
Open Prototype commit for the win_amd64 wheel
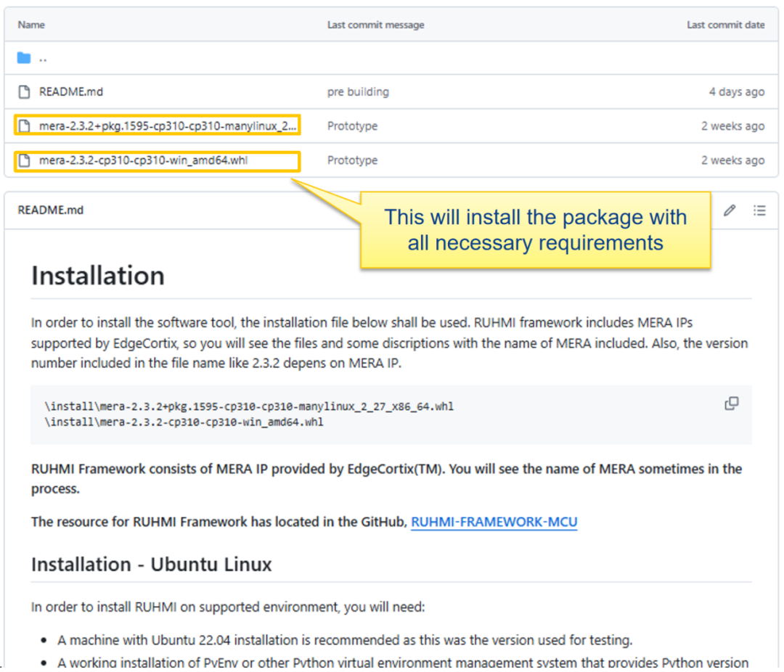point(353,160)
